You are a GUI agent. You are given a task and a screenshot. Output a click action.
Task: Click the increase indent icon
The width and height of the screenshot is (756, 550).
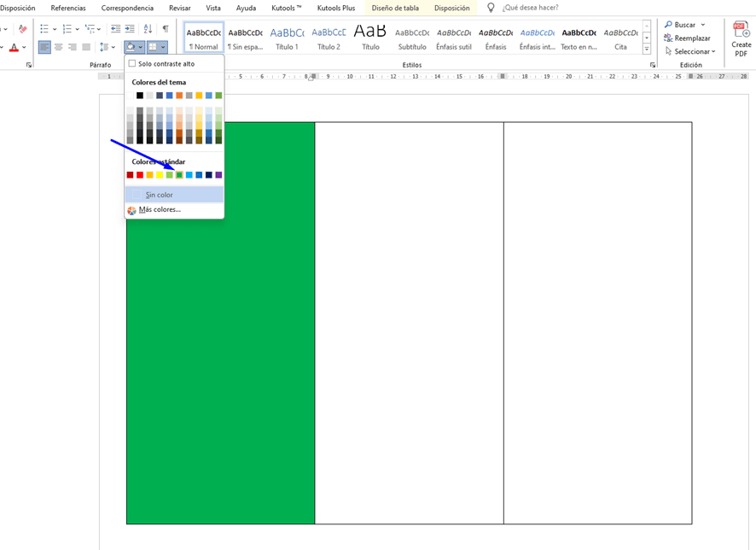pos(130,29)
